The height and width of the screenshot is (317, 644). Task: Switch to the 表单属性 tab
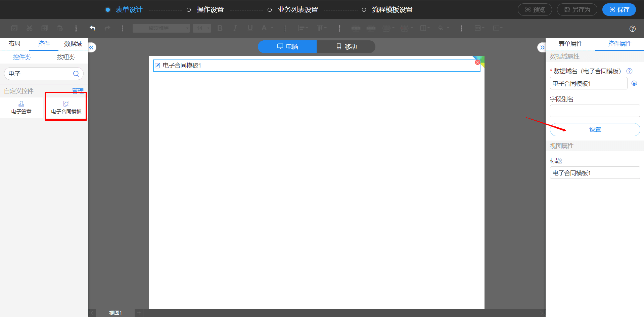(x=570, y=44)
